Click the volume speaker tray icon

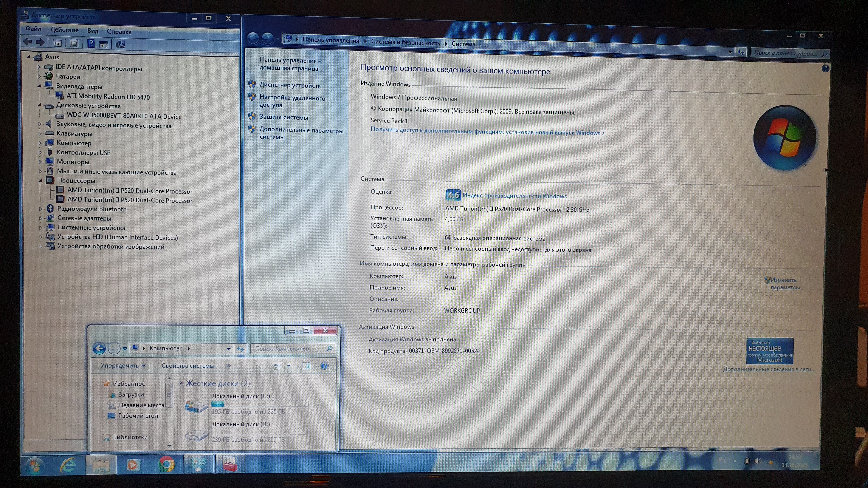coord(758,461)
